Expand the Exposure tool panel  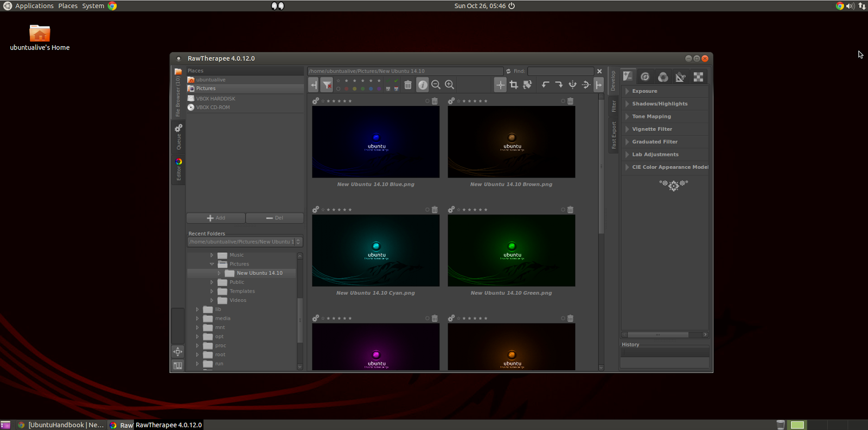pos(644,91)
